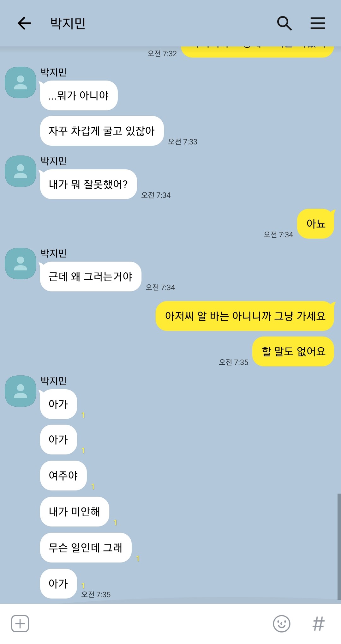Tap profile avatar beside '근데 왜 그러는거야'

21,264
